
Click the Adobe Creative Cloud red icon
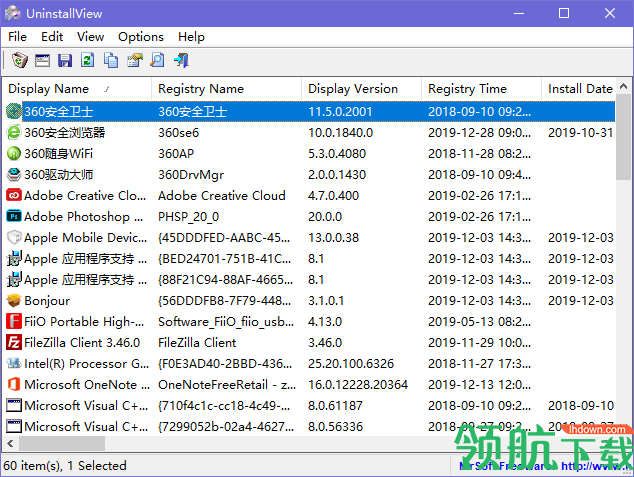click(14, 195)
